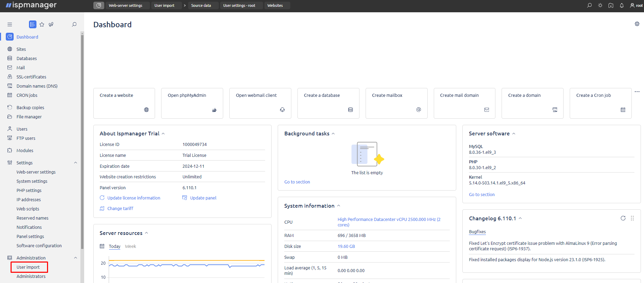Image resolution: width=644 pixels, height=283 pixels.
Task: Open global search in top bar
Action: coord(589,5)
